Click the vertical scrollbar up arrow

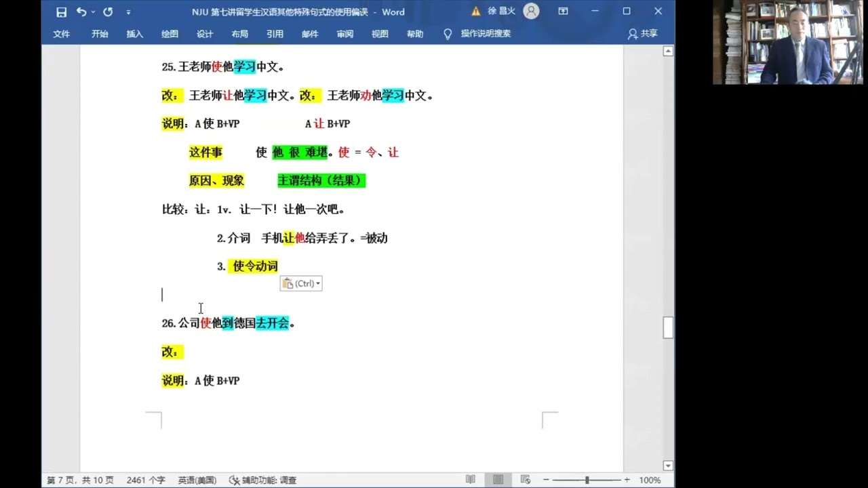[x=668, y=52]
